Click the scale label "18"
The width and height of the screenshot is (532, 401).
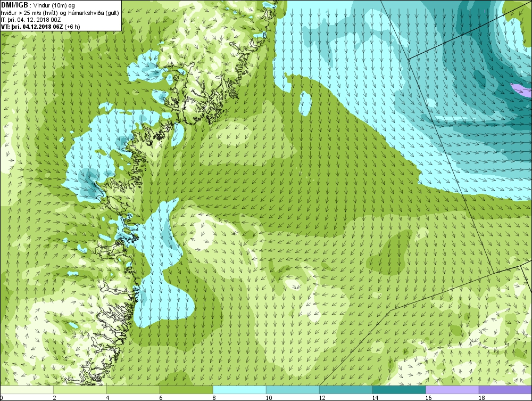[x=482, y=398]
